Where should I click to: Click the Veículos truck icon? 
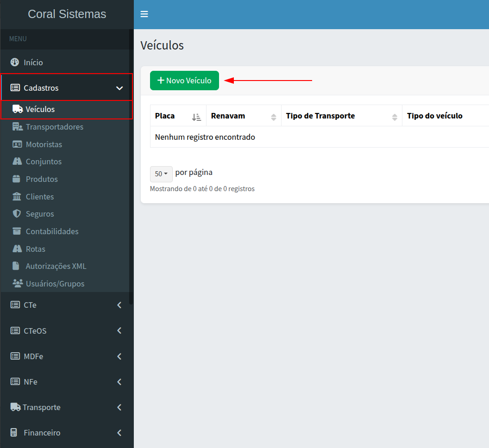(18, 109)
